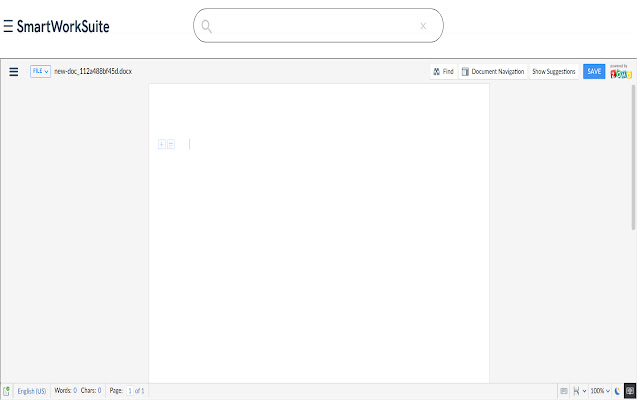
Task: Click the document check status icon
Action: (7, 391)
